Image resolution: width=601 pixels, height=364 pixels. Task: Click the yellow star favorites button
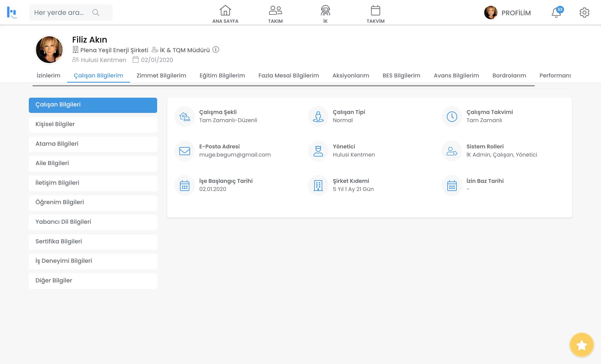[581, 345]
